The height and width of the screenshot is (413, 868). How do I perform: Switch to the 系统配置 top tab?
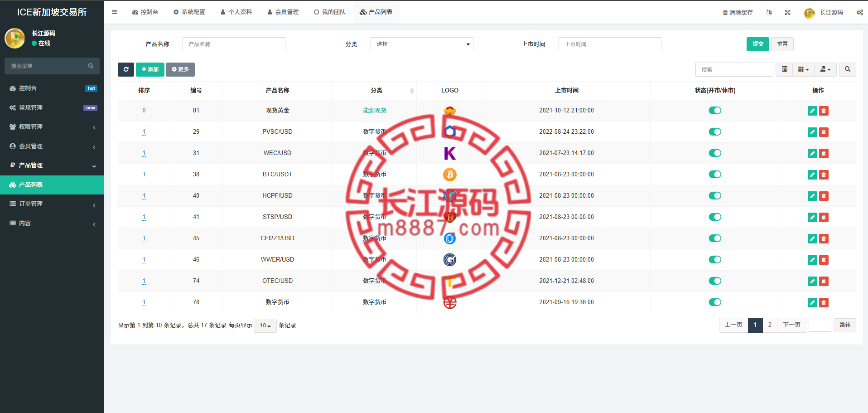click(x=189, y=12)
